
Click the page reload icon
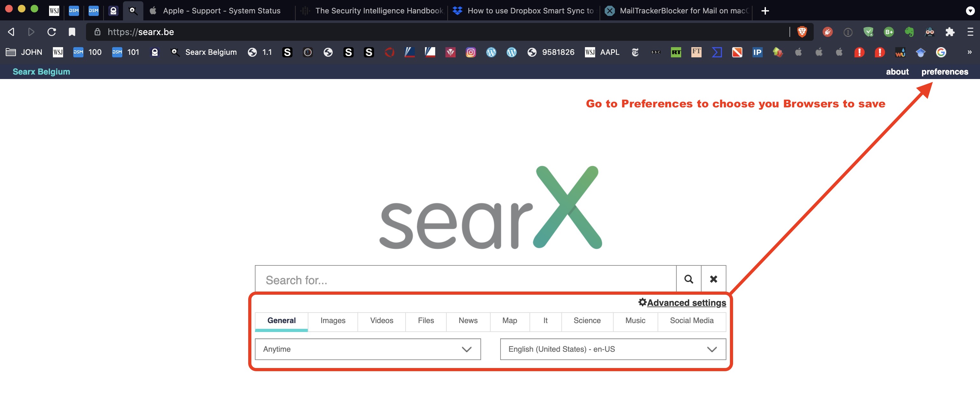point(52,32)
